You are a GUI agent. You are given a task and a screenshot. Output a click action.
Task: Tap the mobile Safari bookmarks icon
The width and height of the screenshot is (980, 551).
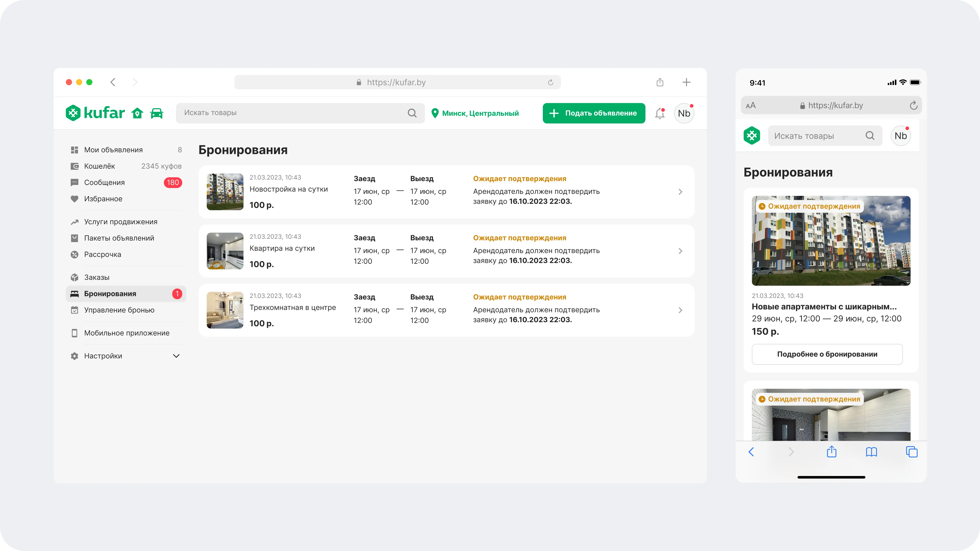[871, 452]
